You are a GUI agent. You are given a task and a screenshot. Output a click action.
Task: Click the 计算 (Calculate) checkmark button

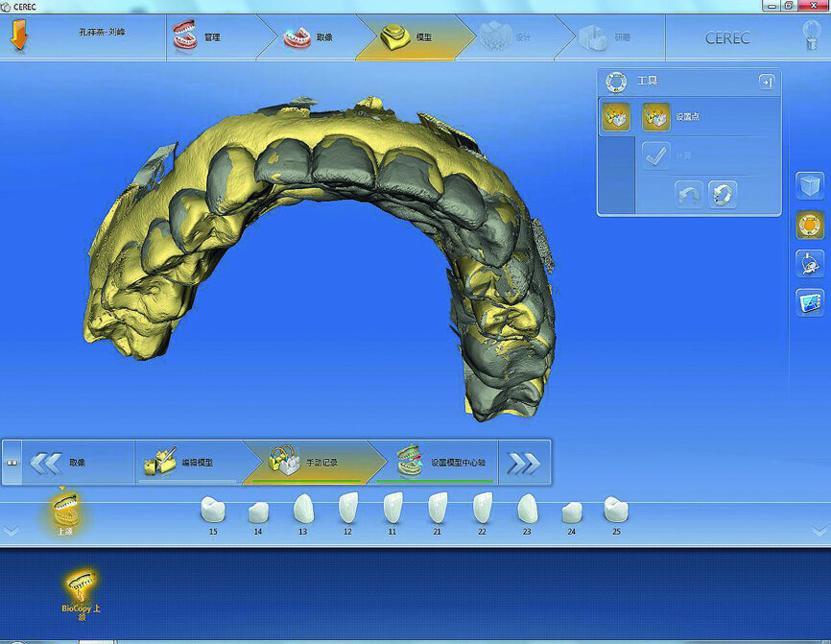[657, 155]
